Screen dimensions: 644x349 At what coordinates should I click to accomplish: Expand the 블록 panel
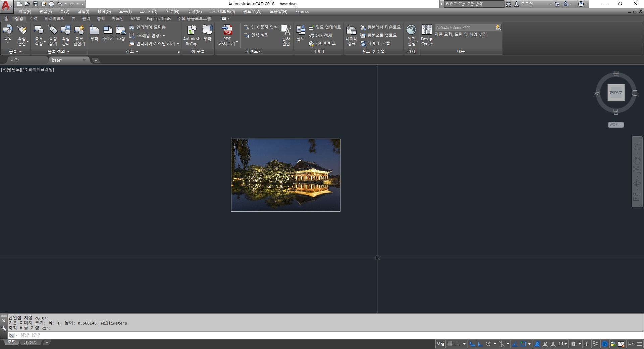[15, 51]
